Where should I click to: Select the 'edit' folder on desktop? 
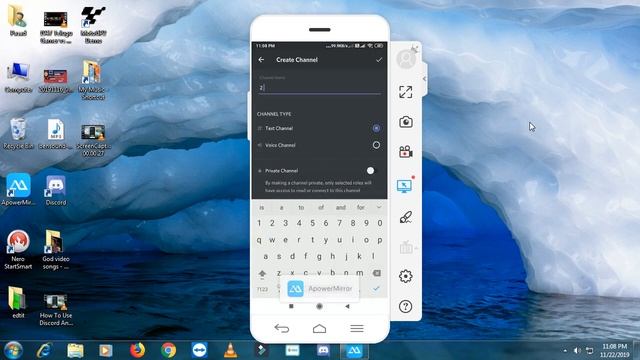tap(18, 302)
